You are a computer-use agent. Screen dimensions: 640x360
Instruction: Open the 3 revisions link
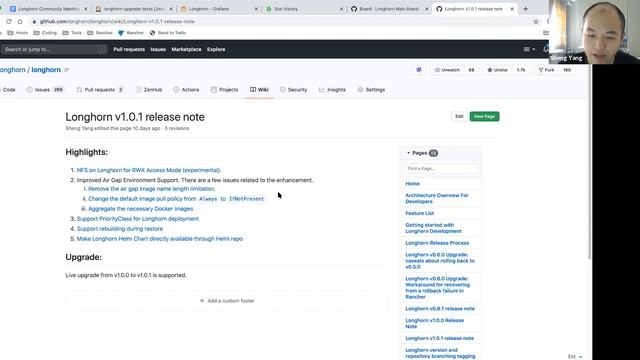click(177, 128)
